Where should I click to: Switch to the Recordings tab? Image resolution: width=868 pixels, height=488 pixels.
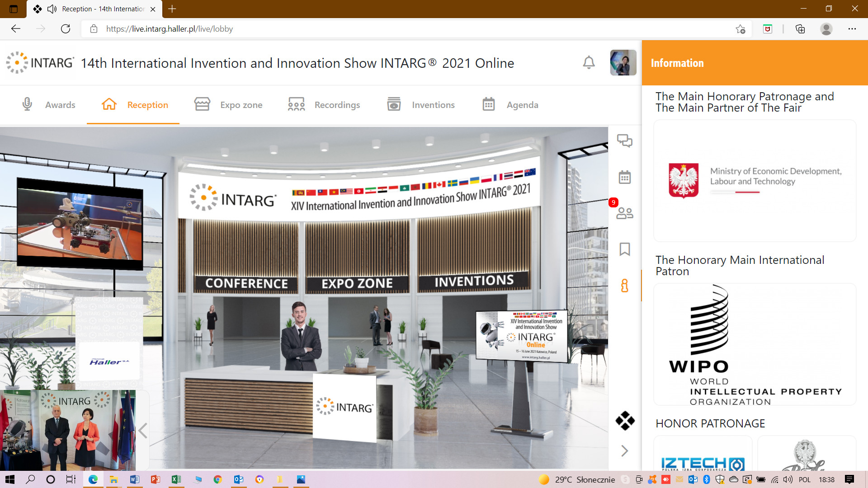click(x=324, y=105)
